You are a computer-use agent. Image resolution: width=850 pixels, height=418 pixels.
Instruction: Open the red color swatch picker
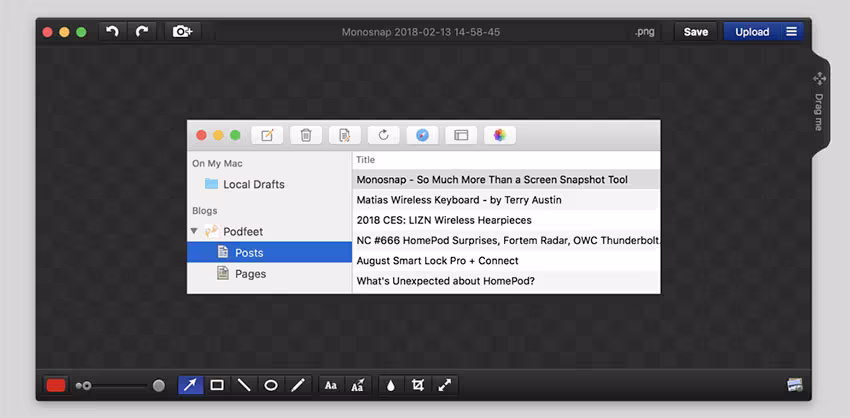click(x=56, y=385)
